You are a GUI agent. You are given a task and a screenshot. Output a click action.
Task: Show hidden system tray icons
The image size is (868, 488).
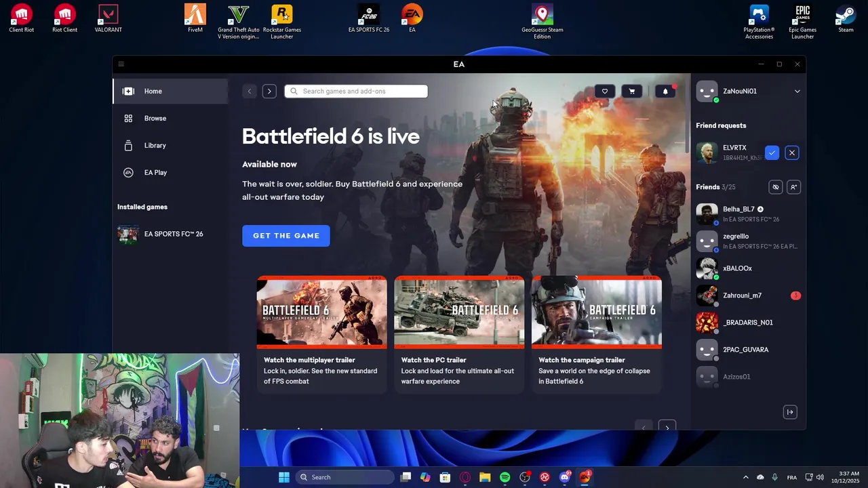tap(746, 477)
